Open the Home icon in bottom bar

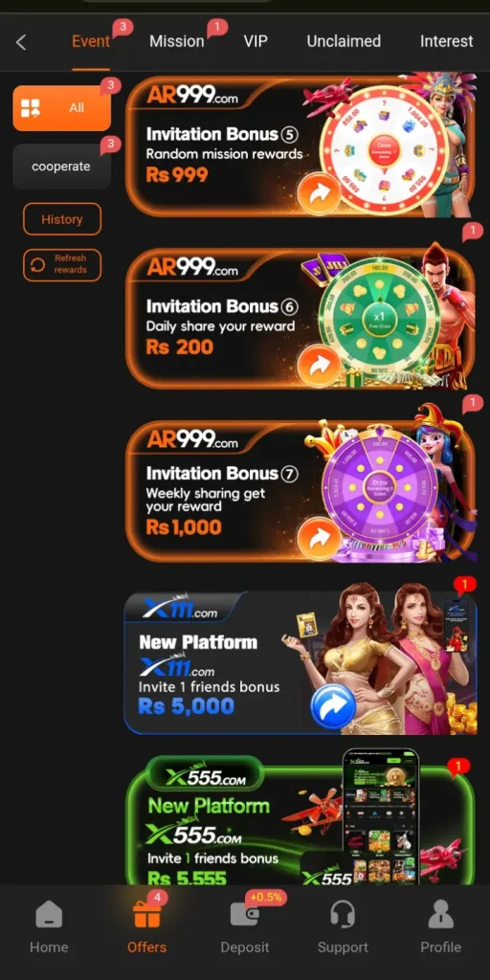49,916
